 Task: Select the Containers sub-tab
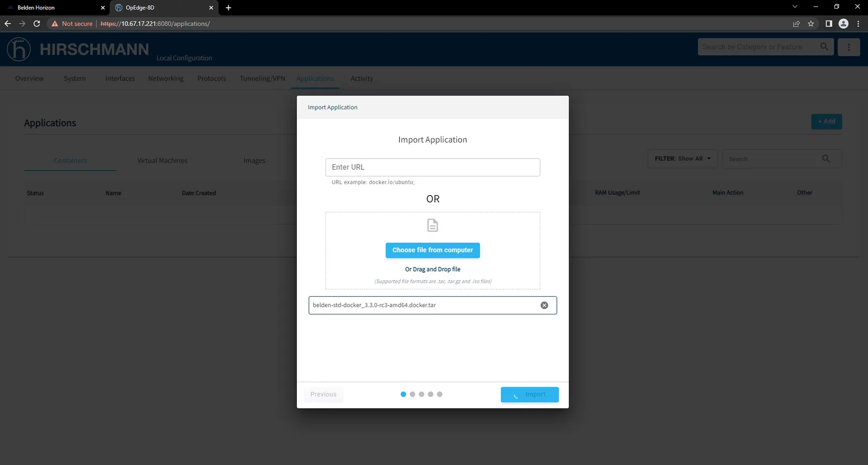(x=70, y=160)
